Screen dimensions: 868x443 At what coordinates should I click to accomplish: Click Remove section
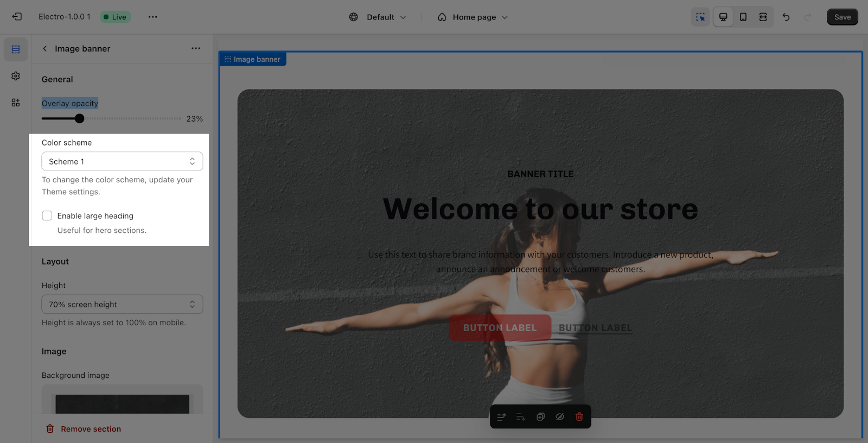pos(84,429)
